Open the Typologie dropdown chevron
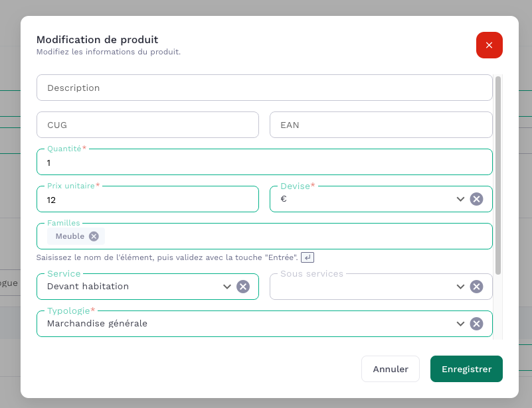 point(460,324)
